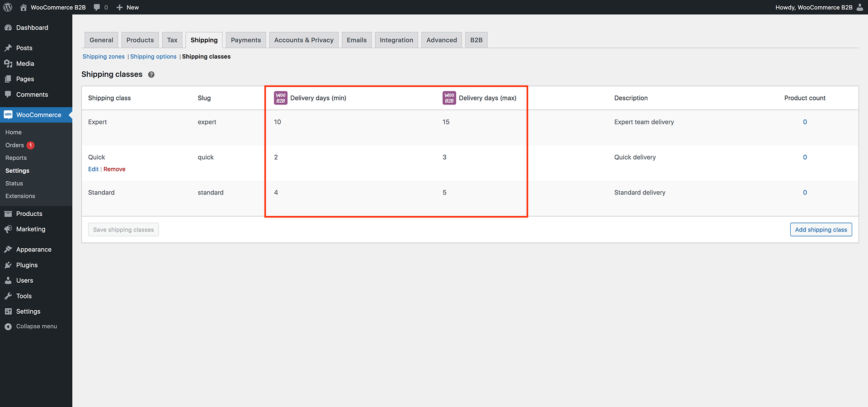Click Howdy, WooCommerce B2B account menu
The width and height of the screenshot is (868, 407).
(x=819, y=7)
